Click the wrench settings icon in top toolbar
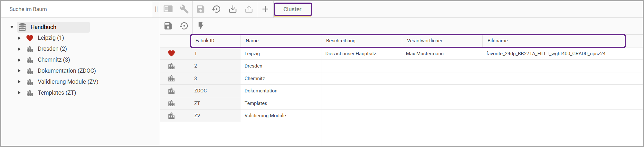The height and width of the screenshot is (147, 644). pos(184,9)
